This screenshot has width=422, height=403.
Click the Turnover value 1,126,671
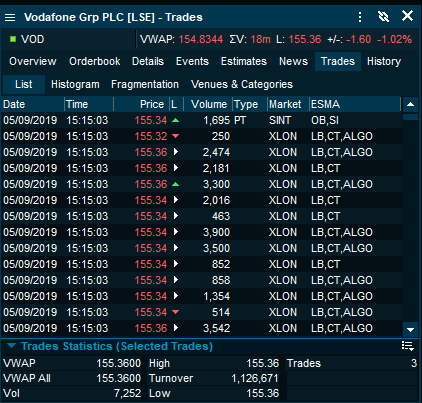pos(255,378)
